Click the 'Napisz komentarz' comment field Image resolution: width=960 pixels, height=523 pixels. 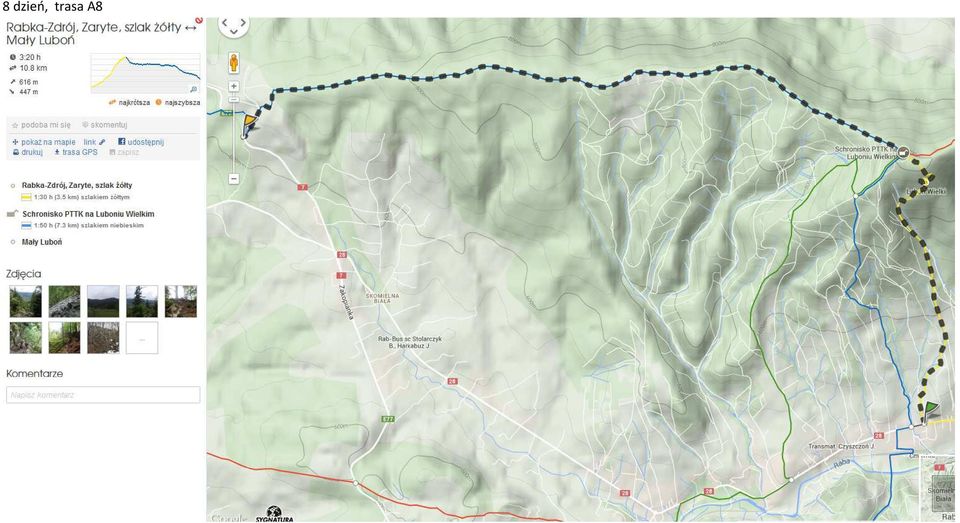pos(103,395)
